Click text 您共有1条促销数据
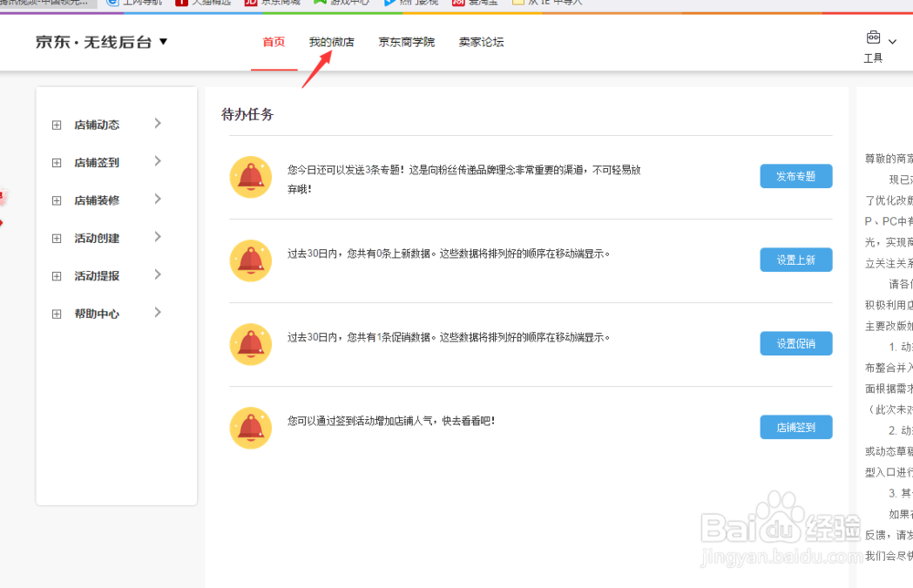This screenshot has height=588, width=913. [x=391, y=338]
